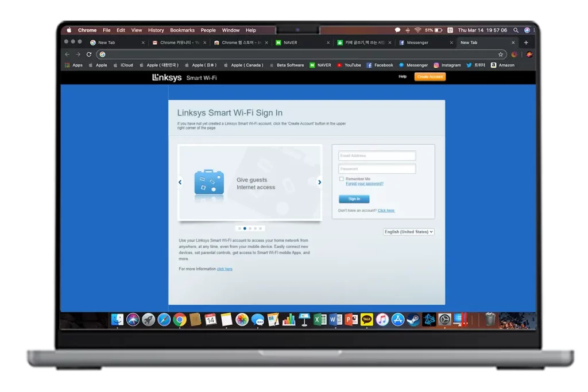Open Help link in Linksys header
The height and width of the screenshot is (392, 588).
point(403,76)
